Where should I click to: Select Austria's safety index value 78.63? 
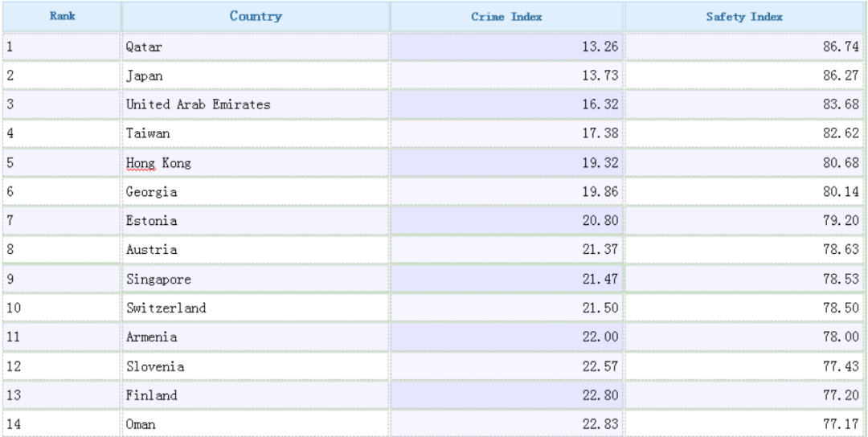(x=840, y=250)
